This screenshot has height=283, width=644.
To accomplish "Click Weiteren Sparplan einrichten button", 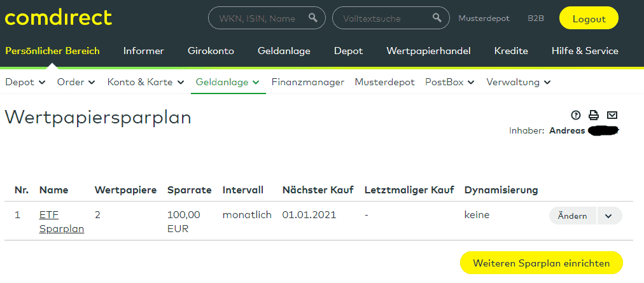I will tap(542, 263).
